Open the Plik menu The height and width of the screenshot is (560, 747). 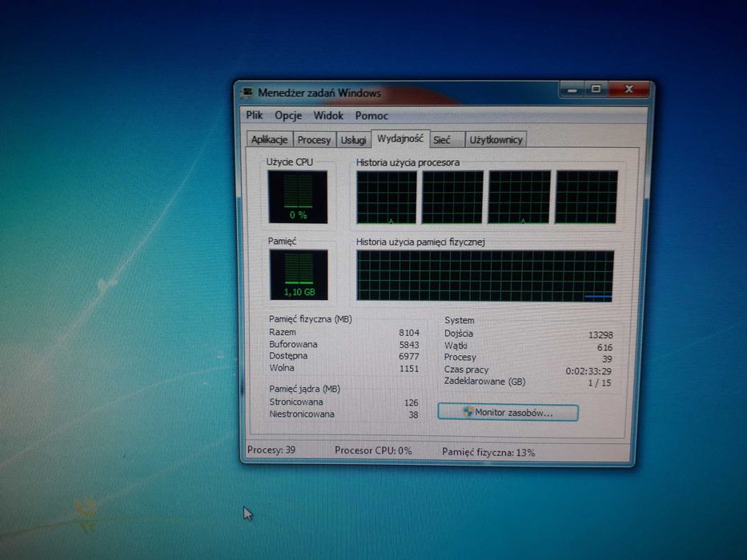pyautogui.click(x=255, y=115)
